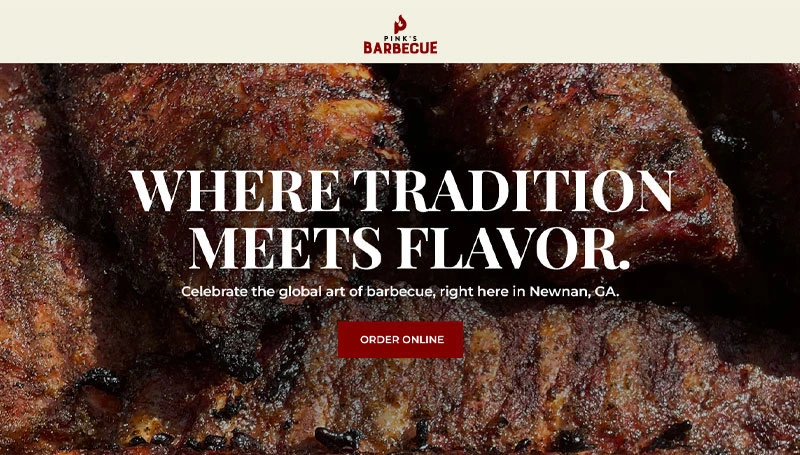
Task: Select the word MEETS in the headline
Action: [x=285, y=248]
